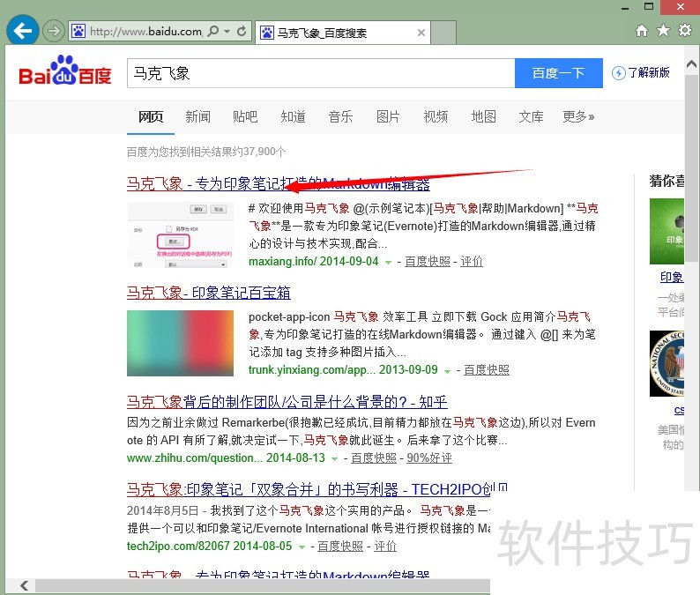
Task: Switch to the 贴吧 tab
Action: click(245, 117)
